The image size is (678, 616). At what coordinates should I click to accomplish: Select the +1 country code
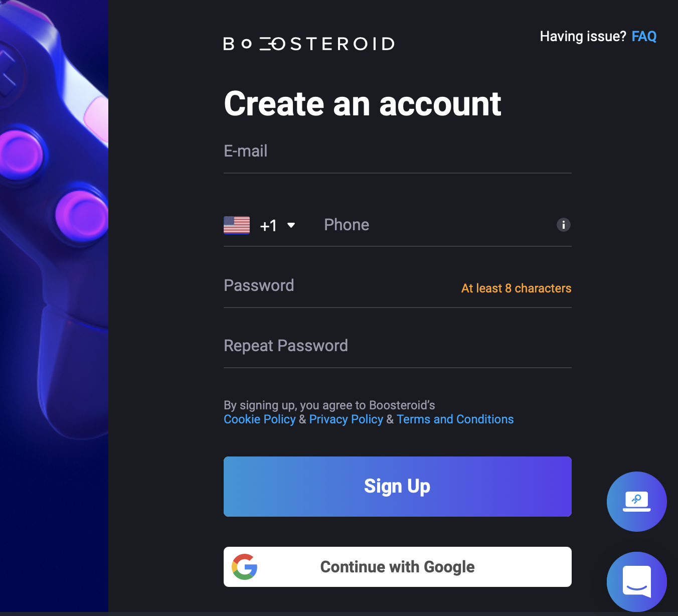pos(268,226)
